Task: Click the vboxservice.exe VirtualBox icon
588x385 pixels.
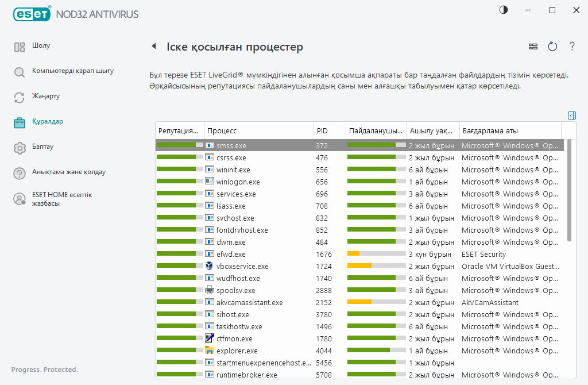Action: (x=210, y=266)
